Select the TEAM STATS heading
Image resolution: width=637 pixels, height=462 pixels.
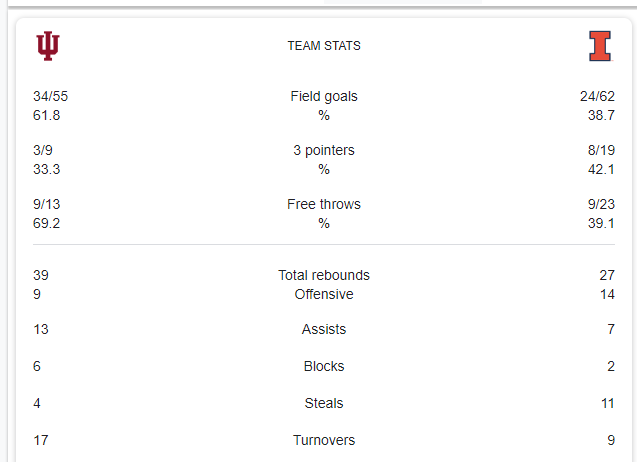[324, 46]
